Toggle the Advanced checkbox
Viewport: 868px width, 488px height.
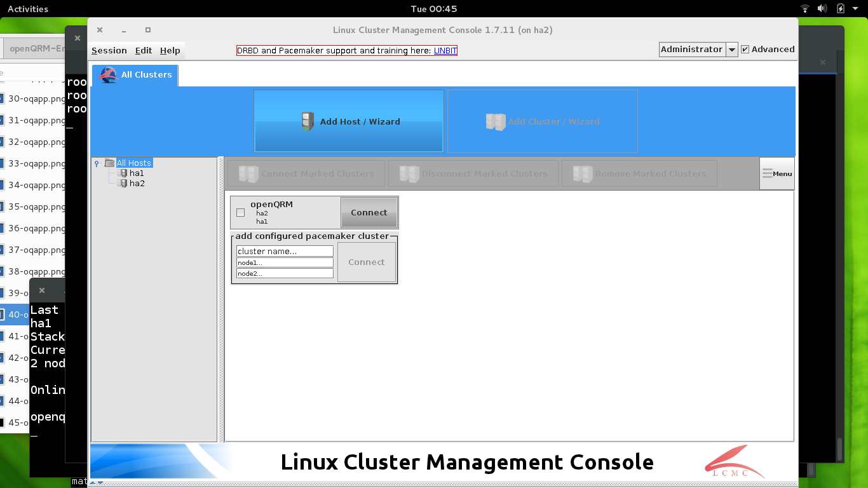(x=745, y=49)
